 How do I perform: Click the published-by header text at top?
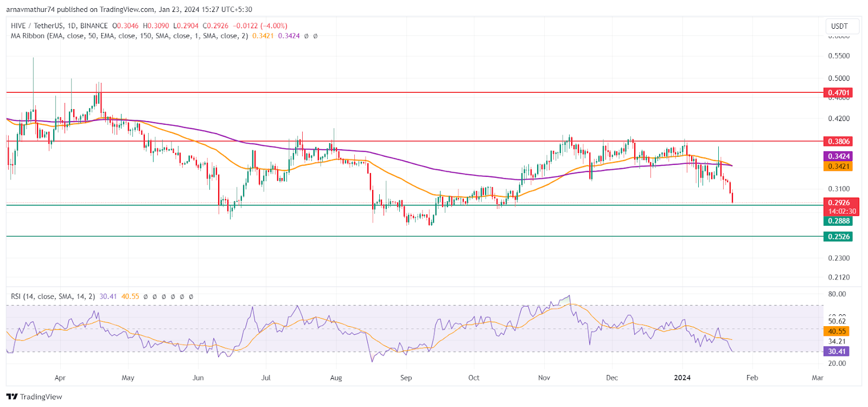pos(129,9)
